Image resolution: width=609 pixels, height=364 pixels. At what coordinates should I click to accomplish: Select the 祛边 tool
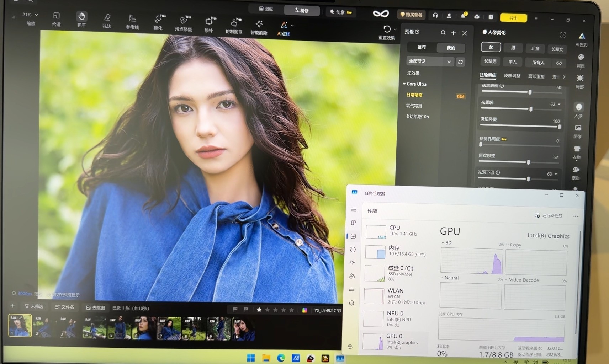pyautogui.click(x=107, y=21)
